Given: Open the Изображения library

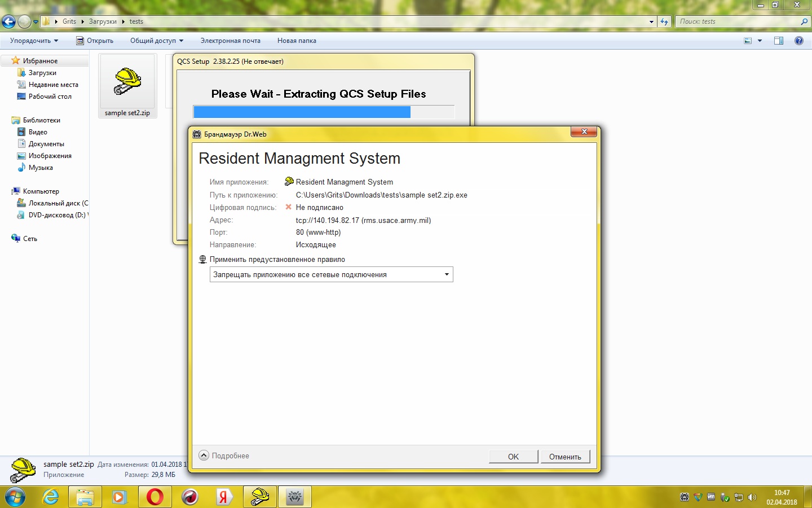Looking at the screenshot, I should 50,156.
